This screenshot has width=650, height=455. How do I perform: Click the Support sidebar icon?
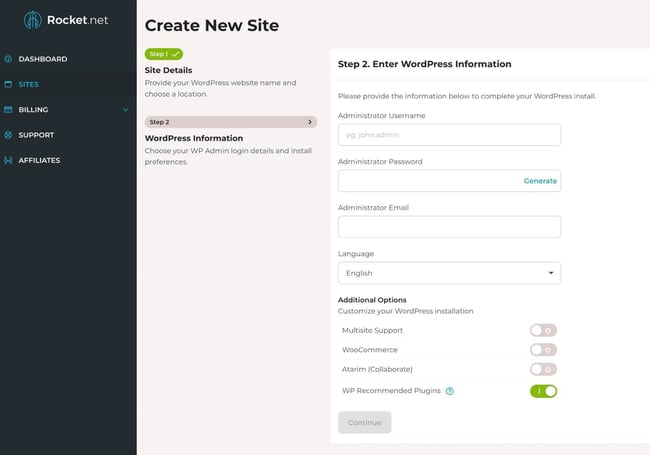(x=9, y=135)
